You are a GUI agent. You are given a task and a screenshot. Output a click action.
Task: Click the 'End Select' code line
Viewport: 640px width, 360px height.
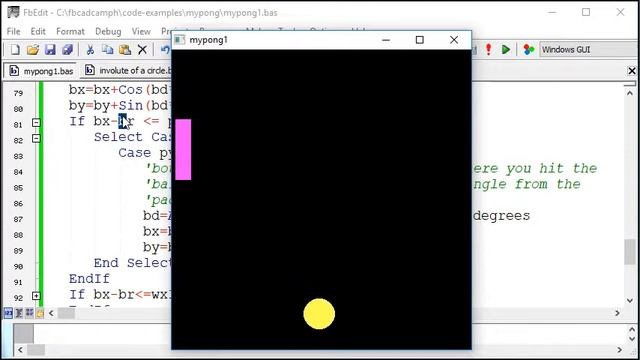[x=131, y=263]
